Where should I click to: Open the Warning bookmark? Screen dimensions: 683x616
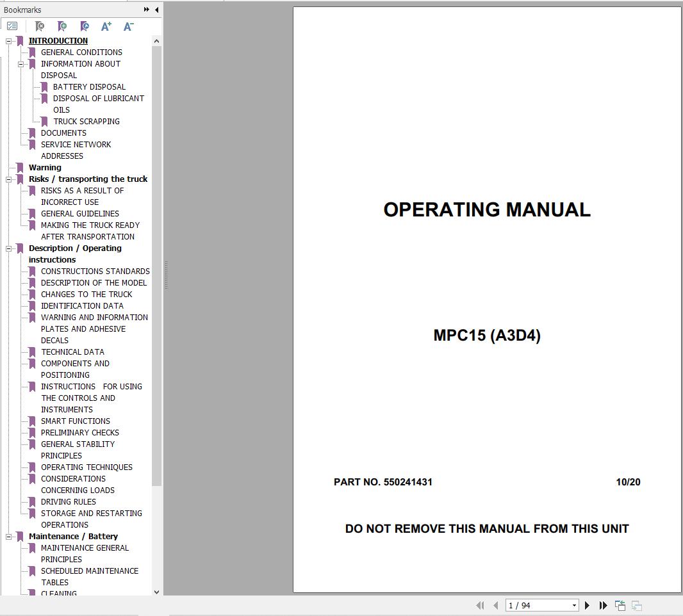(x=45, y=168)
